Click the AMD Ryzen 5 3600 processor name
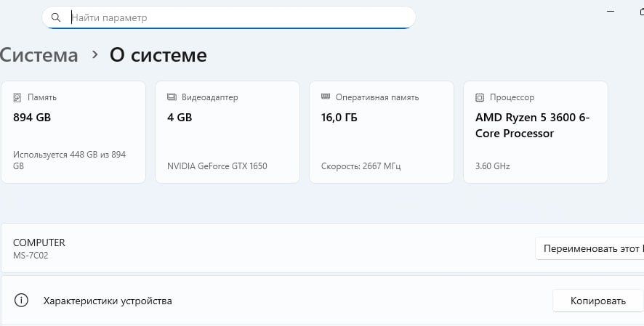The width and height of the screenshot is (644, 326). [x=532, y=125]
